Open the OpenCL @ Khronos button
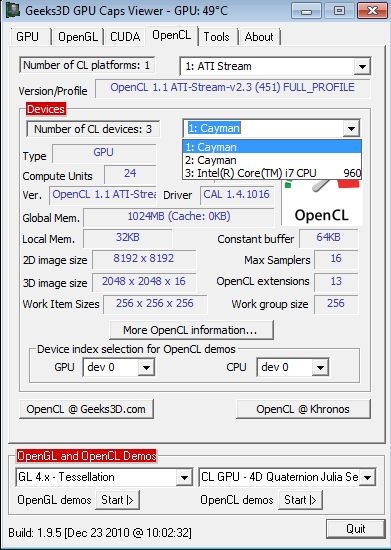This screenshot has width=391, height=550. click(x=303, y=409)
